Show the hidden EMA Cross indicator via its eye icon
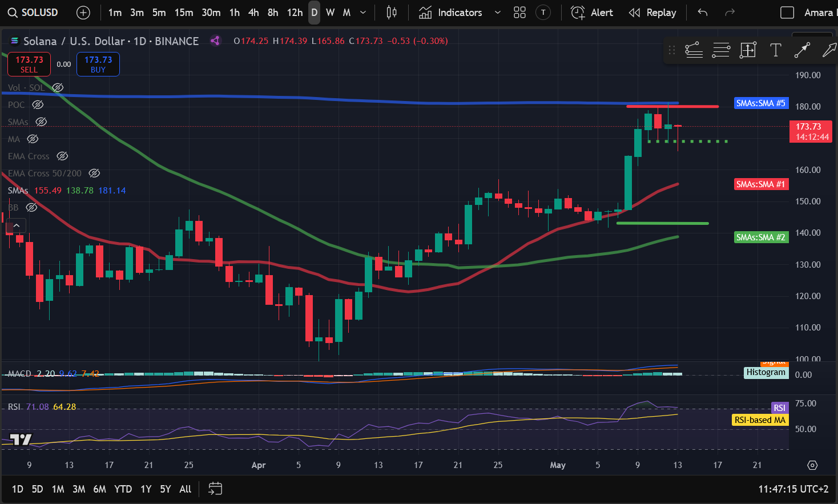Screen dimensions: 838x504 62,156
